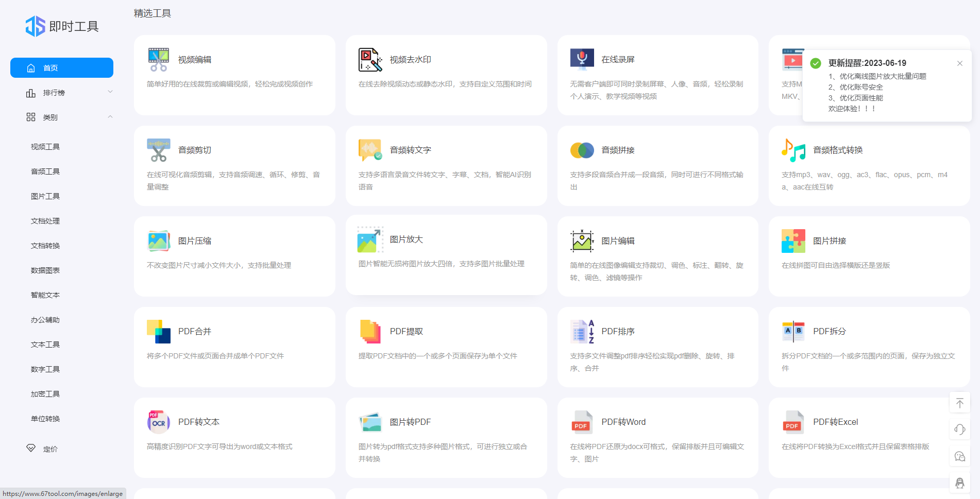Image resolution: width=980 pixels, height=499 pixels.
Task: Click the back-to-top arrow button
Action: point(959,403)
